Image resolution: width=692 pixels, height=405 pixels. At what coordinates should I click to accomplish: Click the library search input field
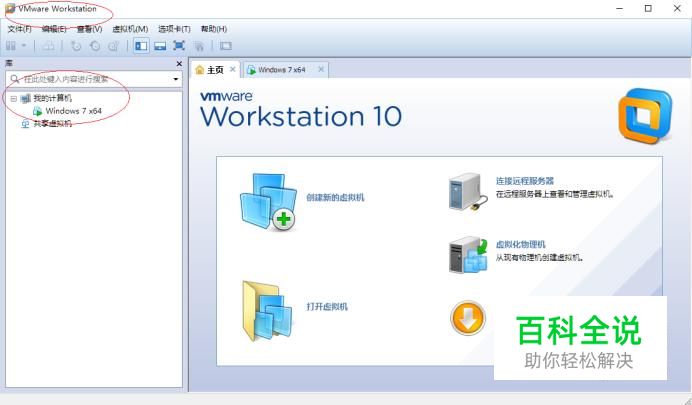(x=94, y=79)
